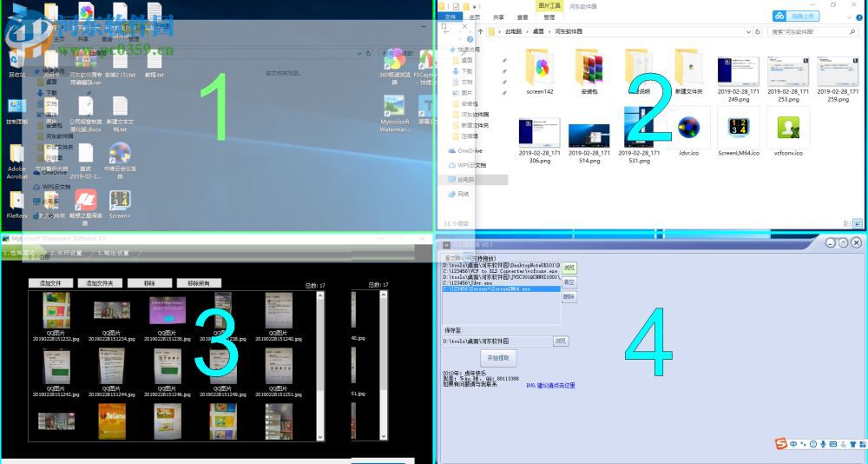
Task: Expand the Explorer ribbon chevron
Action: click(x=851, y=17)
